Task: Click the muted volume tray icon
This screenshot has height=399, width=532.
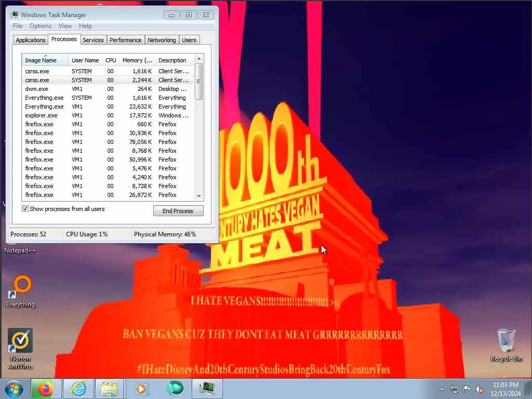Action: (x=480, y=389)
